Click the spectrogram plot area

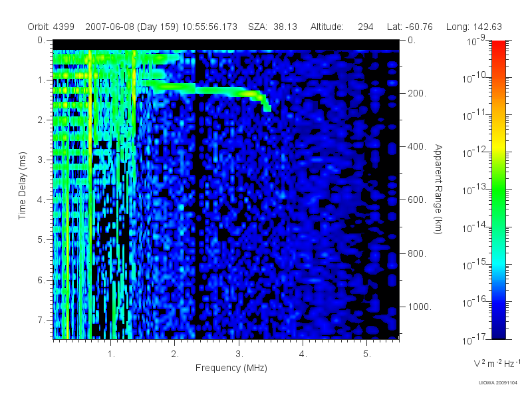tap(226, 190)
